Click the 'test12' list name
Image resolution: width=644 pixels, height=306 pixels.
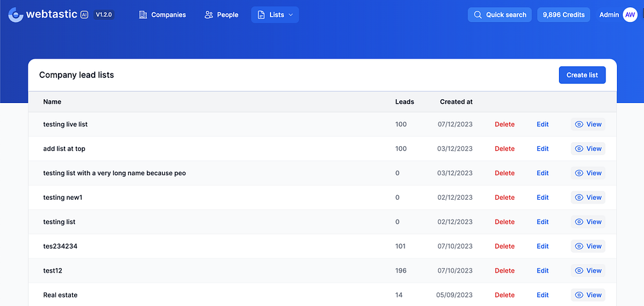(x=53, y=271)
